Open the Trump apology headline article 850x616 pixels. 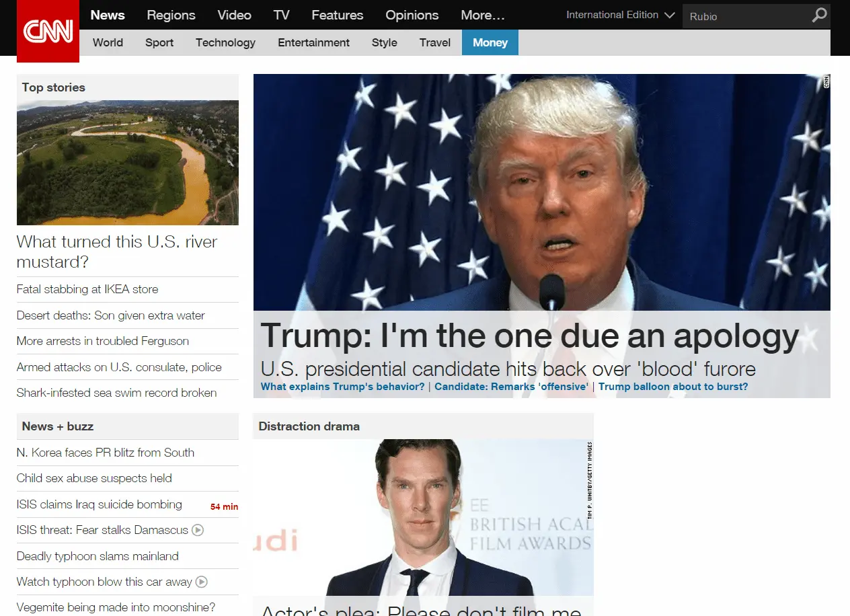pos(529,335)
